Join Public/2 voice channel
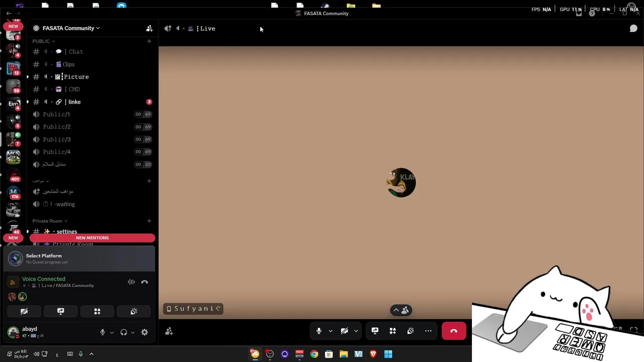 click(x=92, y=127)
